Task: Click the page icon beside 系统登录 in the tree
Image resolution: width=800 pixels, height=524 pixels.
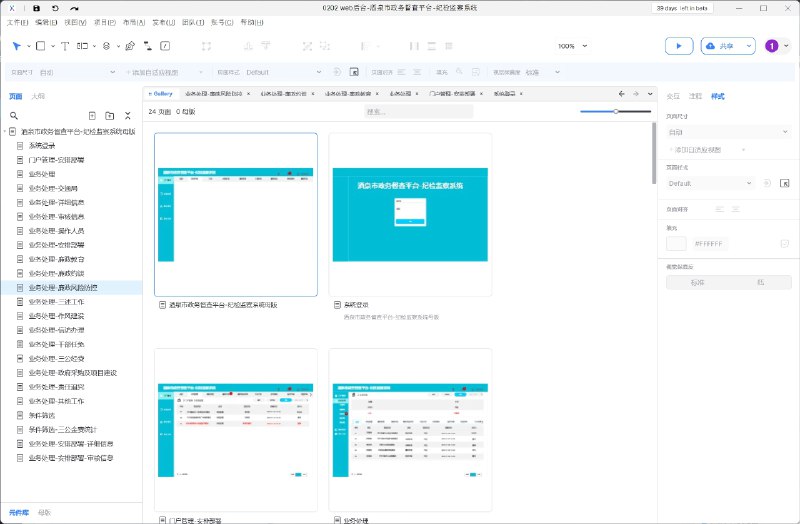Action: pos(20,145)
